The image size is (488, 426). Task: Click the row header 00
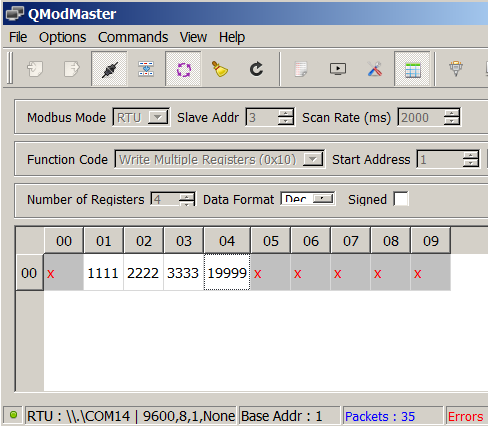coord(29,272)
